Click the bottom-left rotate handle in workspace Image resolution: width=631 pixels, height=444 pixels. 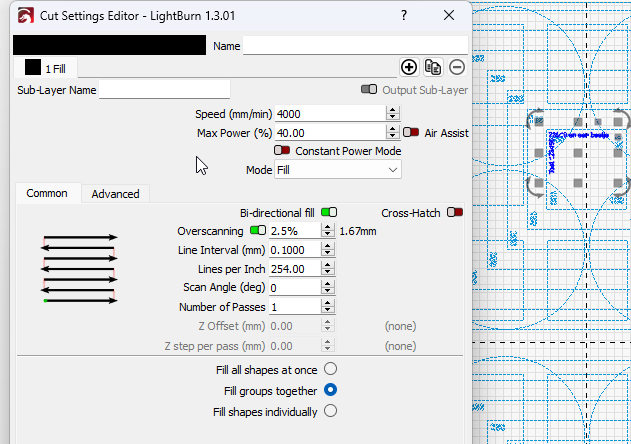click(536, 186)
